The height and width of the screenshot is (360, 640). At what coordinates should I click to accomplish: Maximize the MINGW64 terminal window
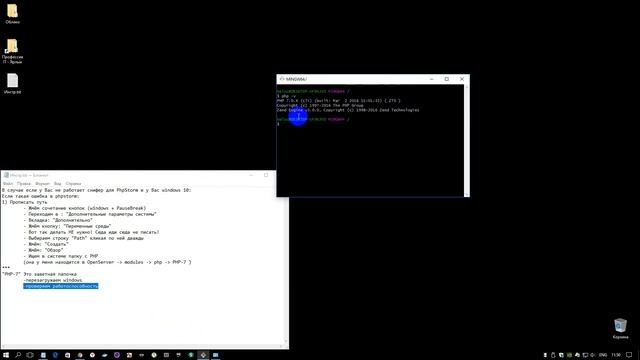pos(447,79)
